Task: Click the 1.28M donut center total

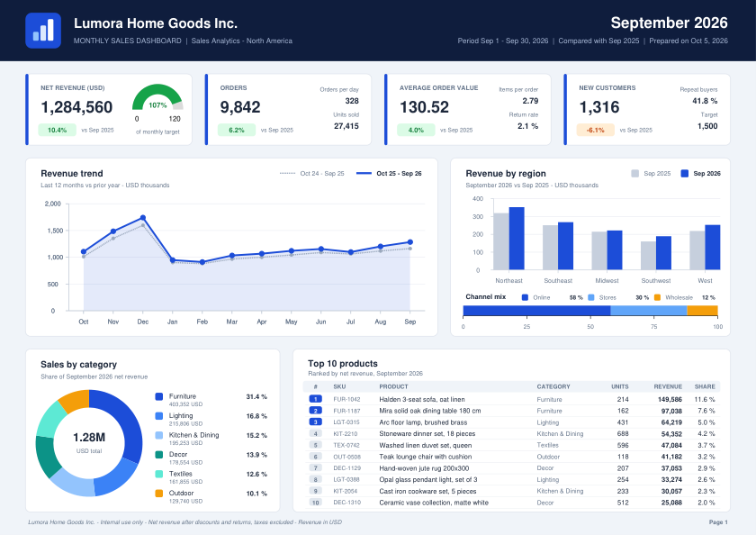Action: (89, 438)
